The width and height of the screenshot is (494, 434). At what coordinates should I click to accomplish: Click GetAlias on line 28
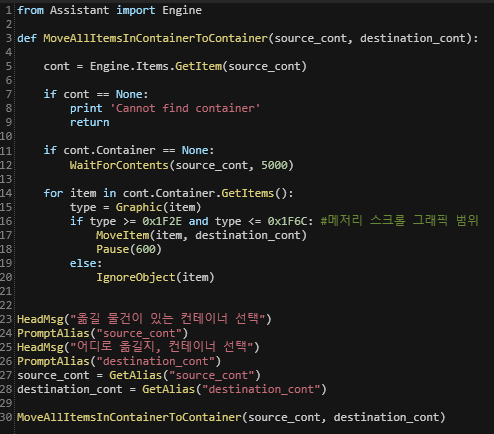point(169,389)
